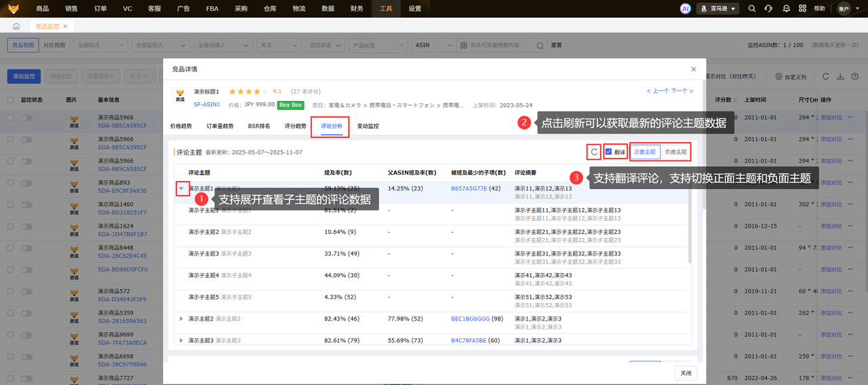
Task: Open the SF-ASIN1 link
Action: 207,105
